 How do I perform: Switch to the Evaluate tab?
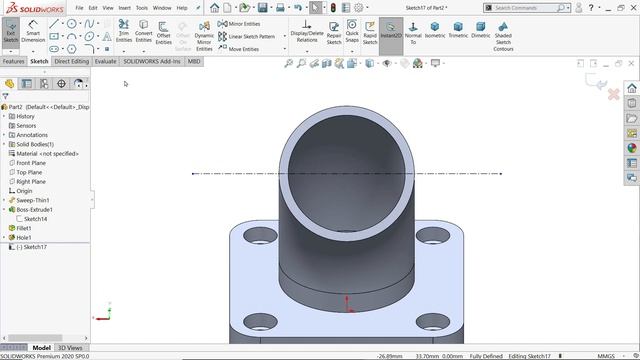pyautogui.click(x=106, y=61)
